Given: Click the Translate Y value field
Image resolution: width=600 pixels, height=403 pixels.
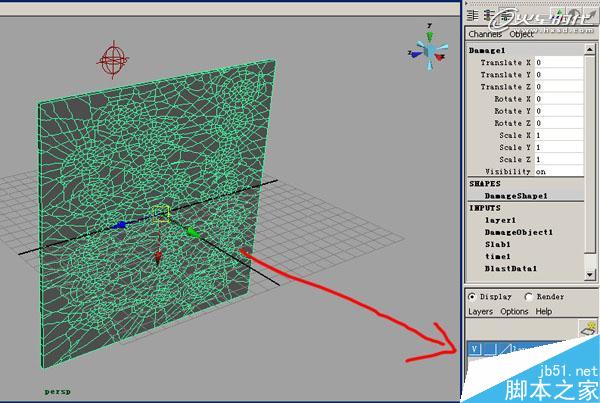Looking at the screenshot, I should pyautogui.click(x=559, y=75).
